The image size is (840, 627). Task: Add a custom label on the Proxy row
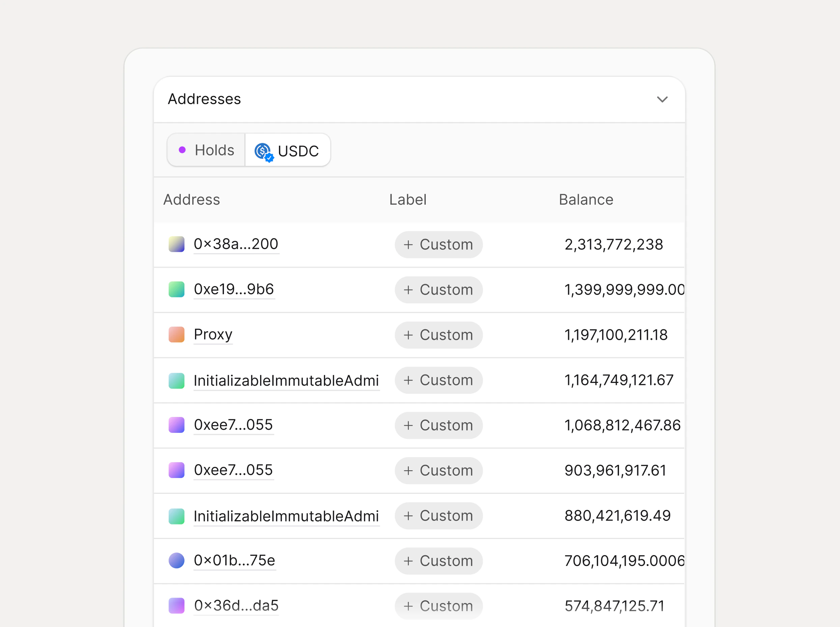pyautogui.click(x=439, y=335)
